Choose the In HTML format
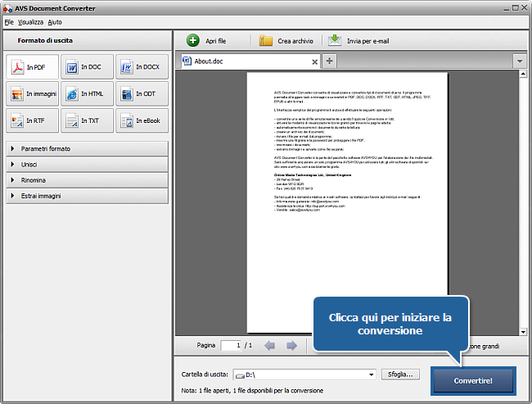Screen dimensions: 532x404 87,93
